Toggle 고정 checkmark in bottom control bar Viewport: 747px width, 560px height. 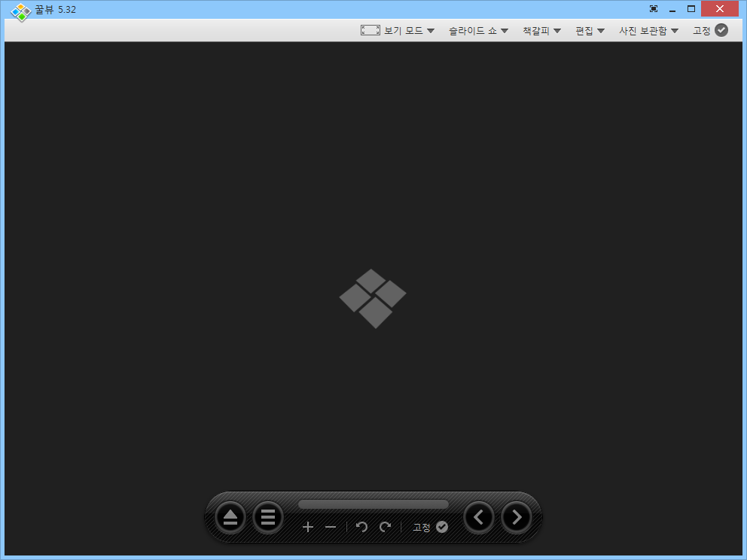[442, 527]
